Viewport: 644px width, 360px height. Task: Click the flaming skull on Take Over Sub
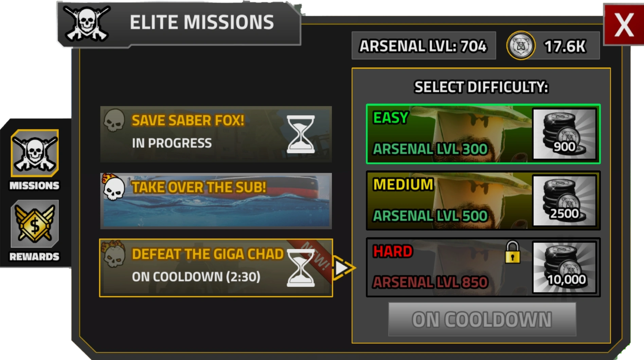(x=113, y=187)
